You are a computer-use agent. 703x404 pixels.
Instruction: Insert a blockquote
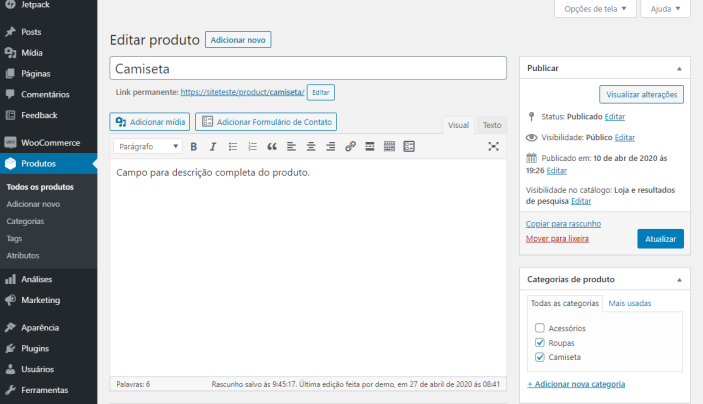[x=272, y=147]
